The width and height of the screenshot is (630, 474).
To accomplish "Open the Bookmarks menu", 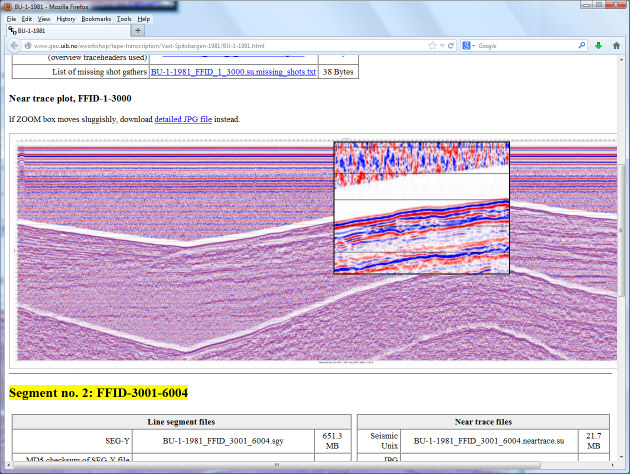I will (96, 18).
